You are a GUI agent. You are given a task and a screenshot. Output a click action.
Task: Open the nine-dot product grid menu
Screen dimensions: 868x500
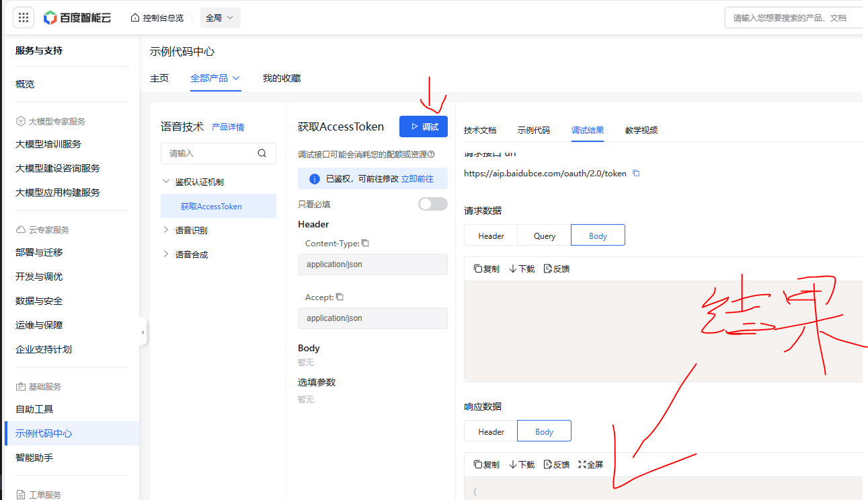click(24, 17)
